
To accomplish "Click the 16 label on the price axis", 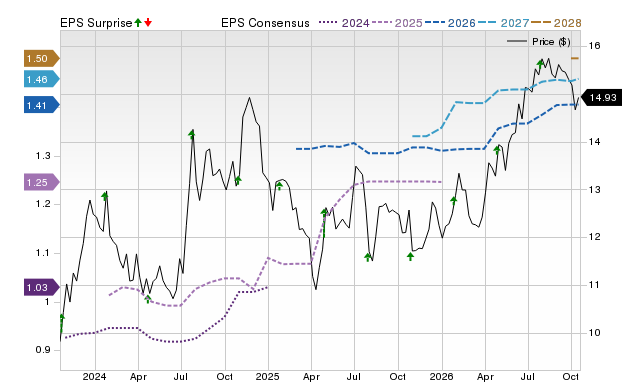I will click(x=595, y=46).
